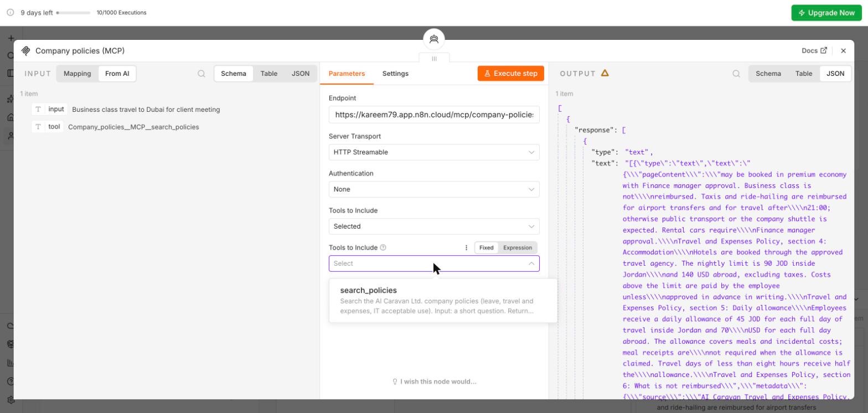
Task: Set Tools to Include mode to Fixed
Action: [x=487, y=248]
